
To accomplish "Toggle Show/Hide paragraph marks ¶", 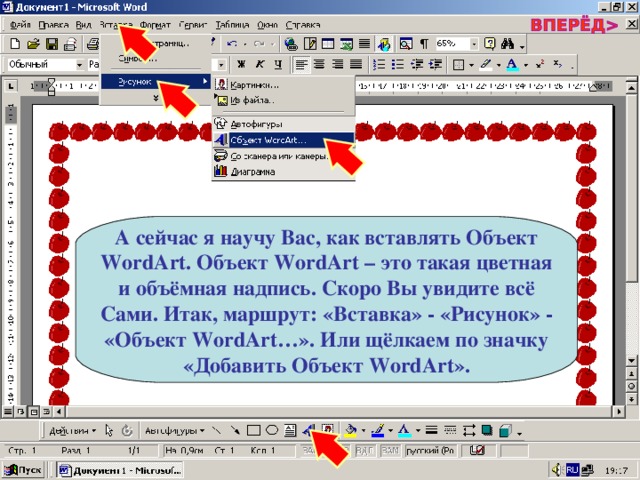I will [x=424, y=44].
